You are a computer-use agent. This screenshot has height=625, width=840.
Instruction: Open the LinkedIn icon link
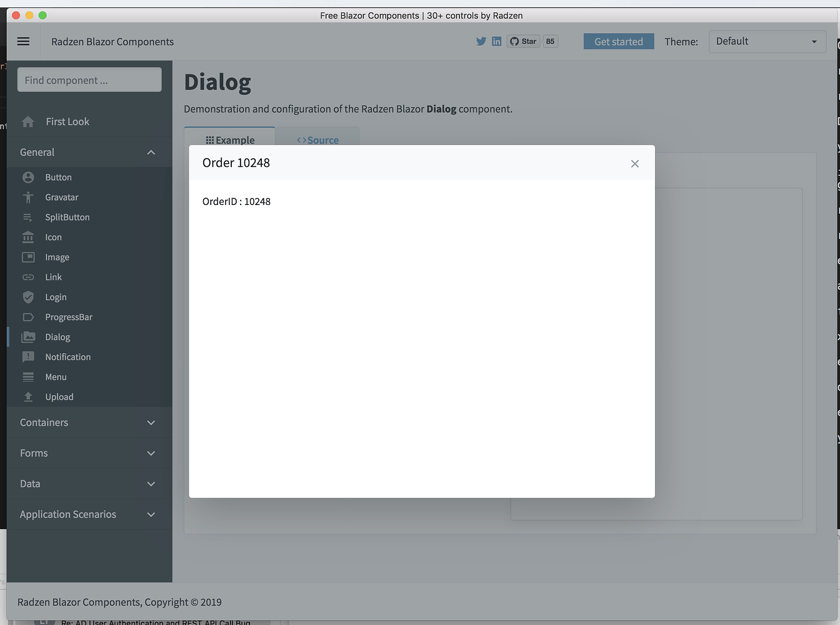tap(496, 41)
